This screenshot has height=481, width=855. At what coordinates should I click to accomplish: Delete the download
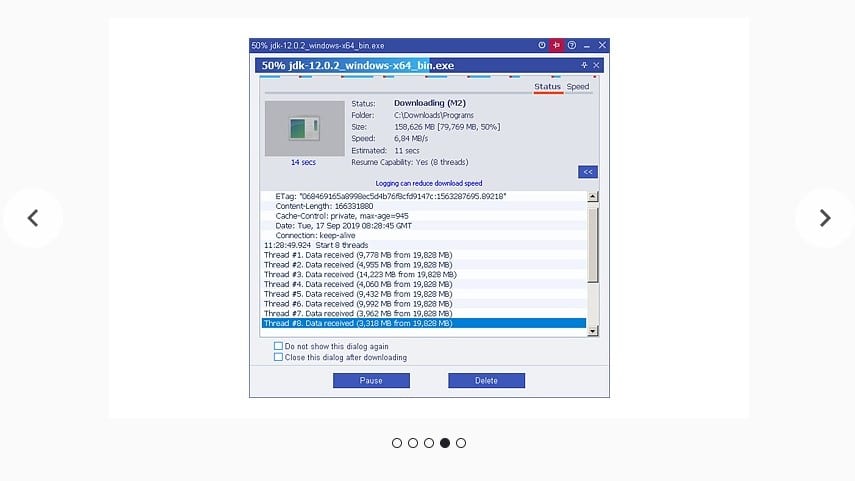[x=486, y=381]
